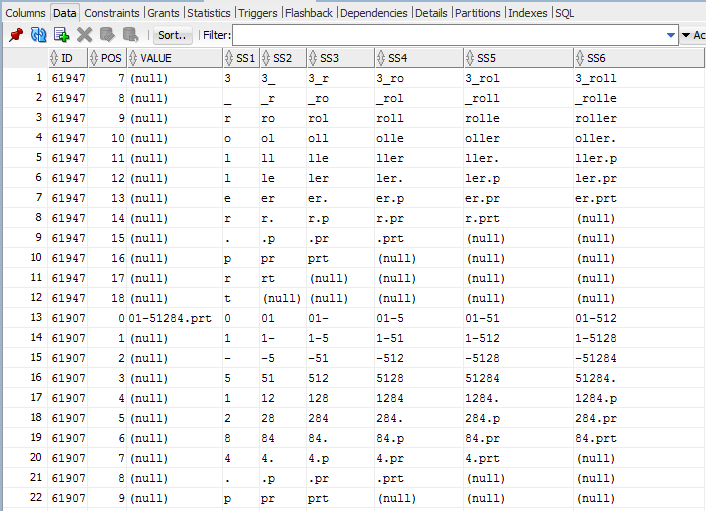
Task: Select the Data tab
Action: (x=64, y=13)
